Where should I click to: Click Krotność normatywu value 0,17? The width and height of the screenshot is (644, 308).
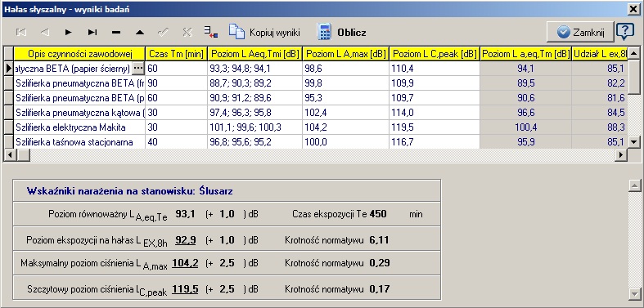point(380,289)
